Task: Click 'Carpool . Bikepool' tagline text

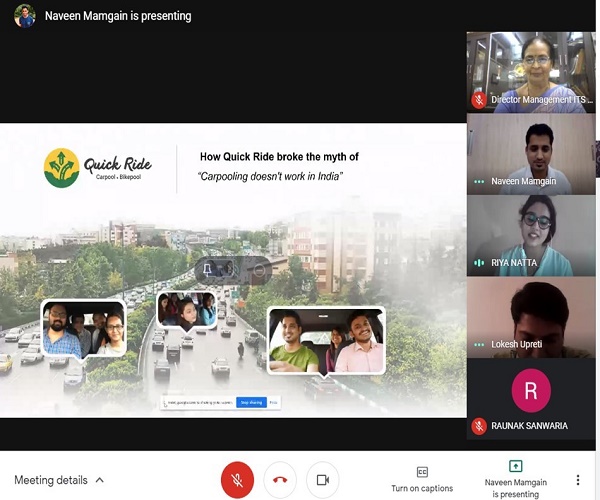Action: point(118,177)
